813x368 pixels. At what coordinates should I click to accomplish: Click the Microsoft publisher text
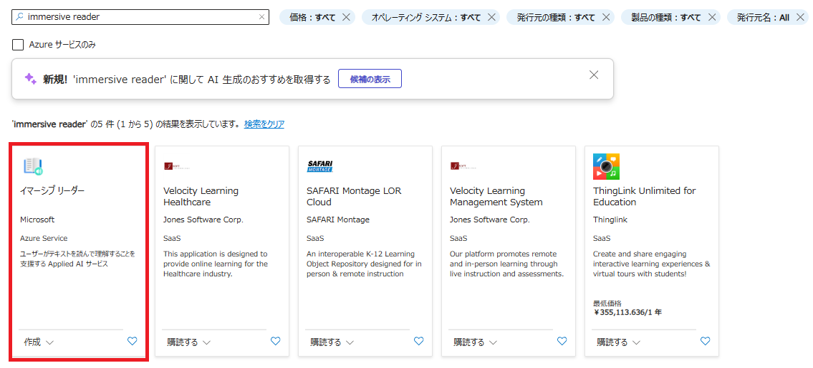37,220
